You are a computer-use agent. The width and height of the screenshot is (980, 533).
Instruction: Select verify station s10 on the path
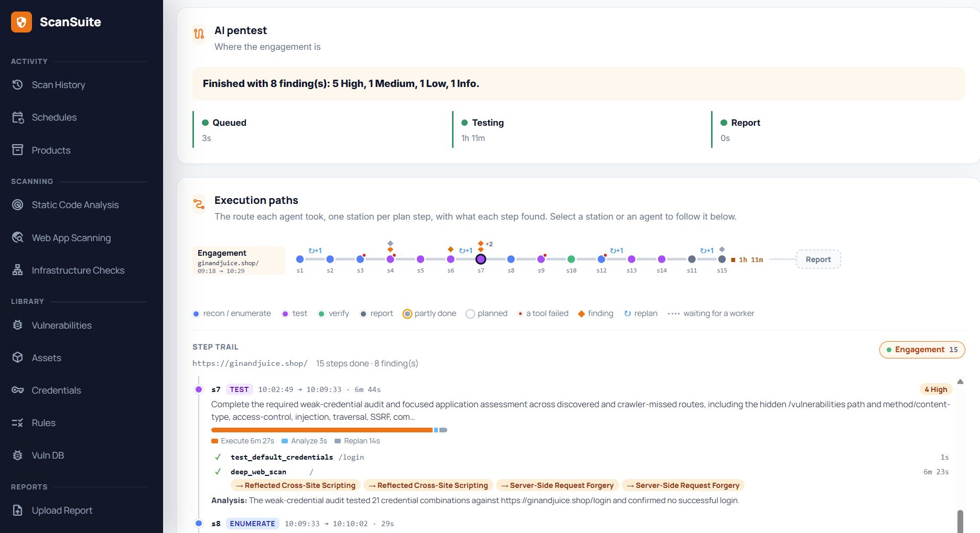(572, 259)
